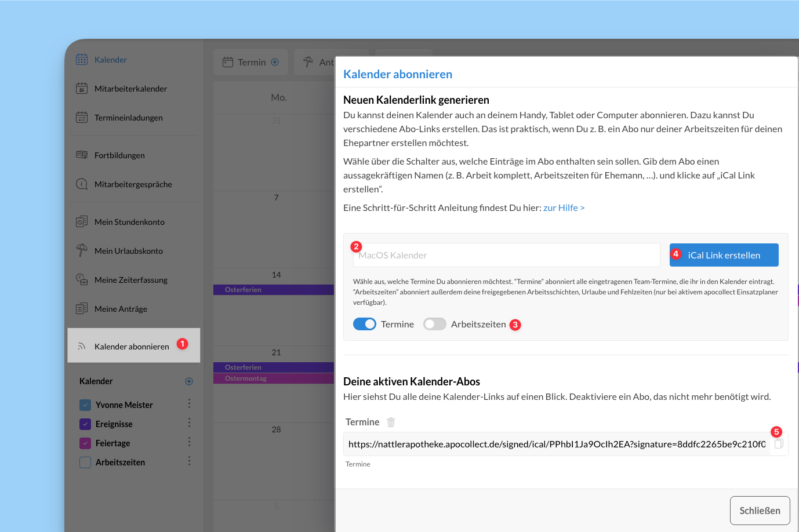Click the trash icon next to Termine
The image size is (799, 532).
point(391,422)
